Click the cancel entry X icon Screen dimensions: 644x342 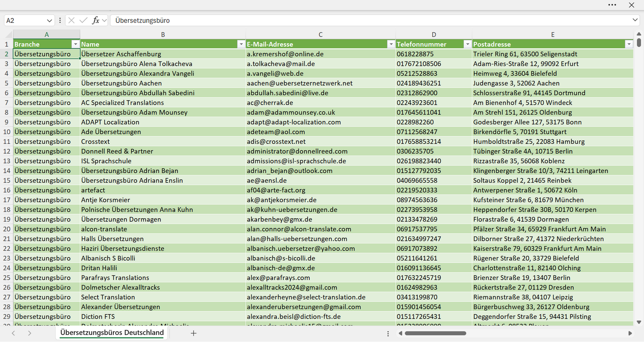pyautogui.click(x=71, y=20)
